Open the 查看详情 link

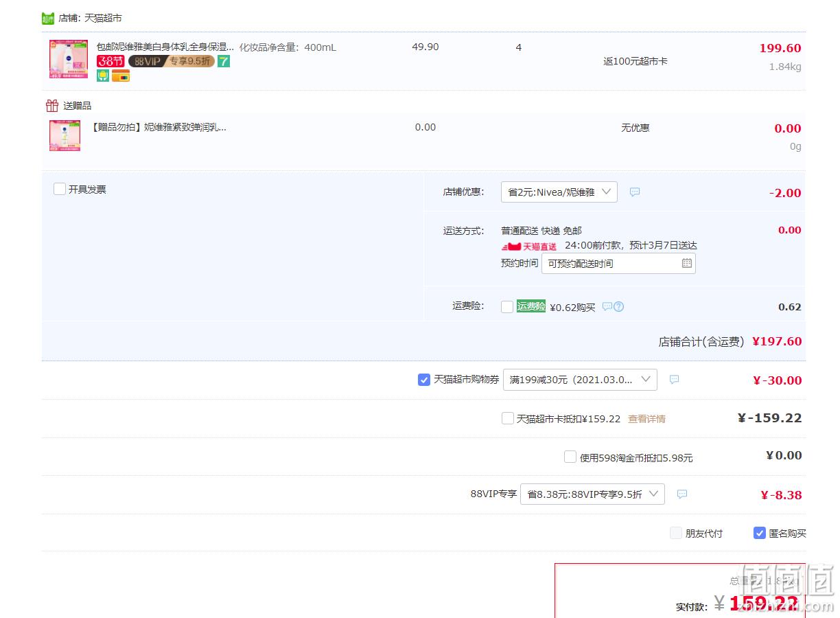[646, 419]
